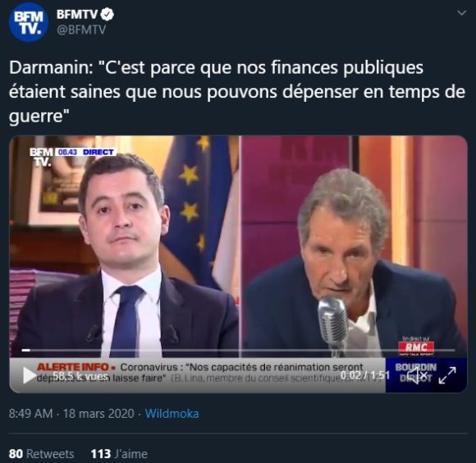Click the Bourdin Direct logo in the video
476x463 pixels.
click(x=416, y=372)
